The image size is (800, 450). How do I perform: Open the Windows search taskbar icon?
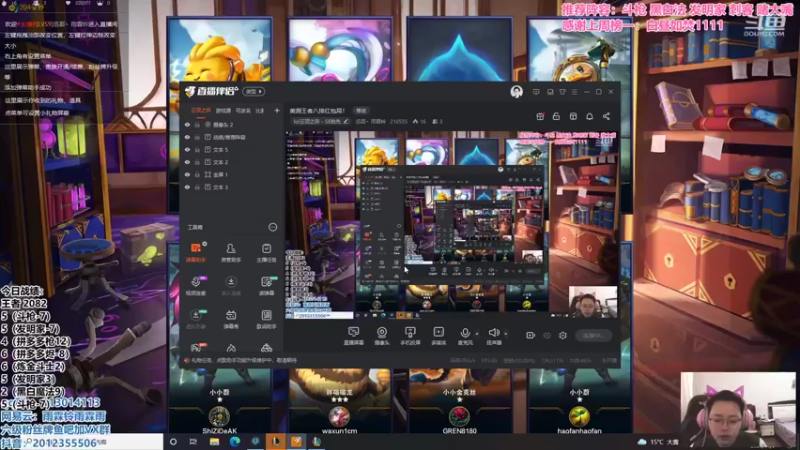173,442
